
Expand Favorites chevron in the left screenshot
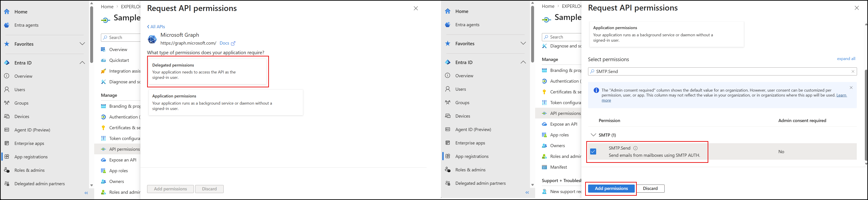pyautogui.click(x=82, y=44)
